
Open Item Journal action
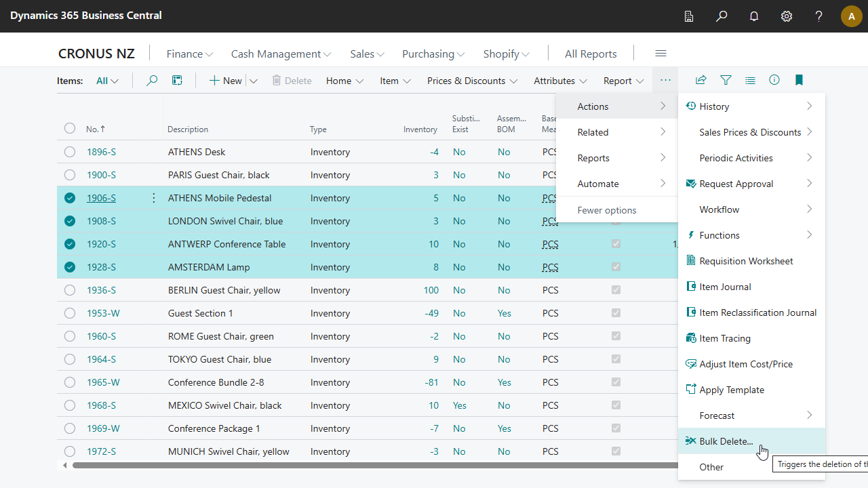[x=751, y=287]
